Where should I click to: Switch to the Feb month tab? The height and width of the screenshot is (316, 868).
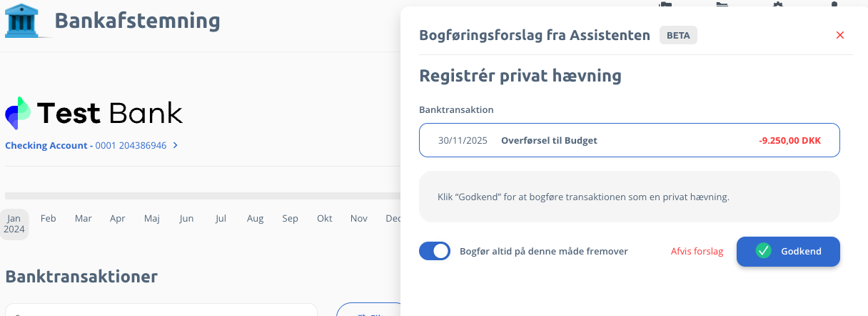(x=49, y=218)
